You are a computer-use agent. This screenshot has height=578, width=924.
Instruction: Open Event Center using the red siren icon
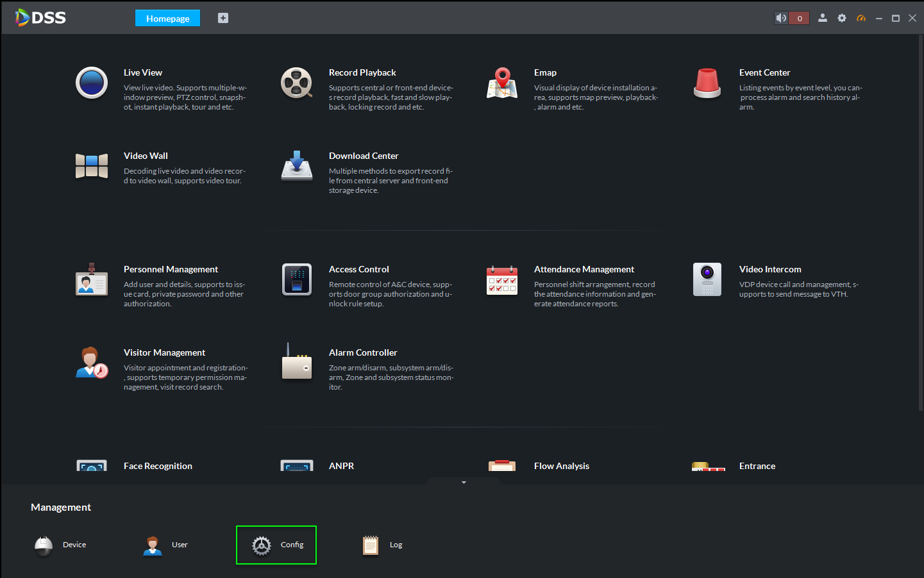tap(707, 83)
